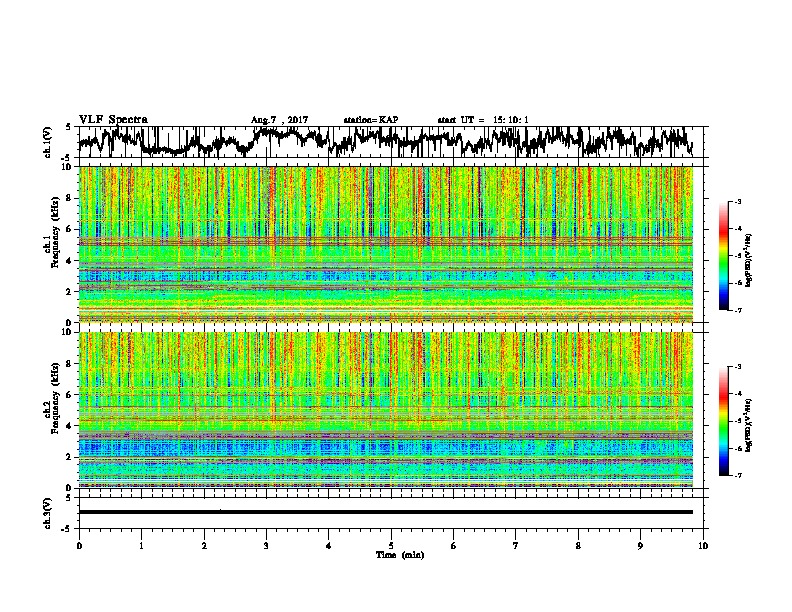Click the time axis tick label "10"

point(703,546)
